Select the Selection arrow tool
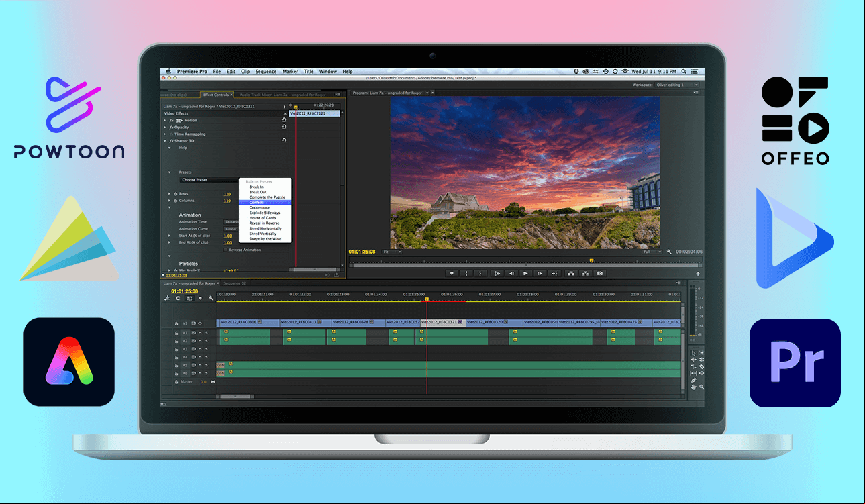 [x=694, y=353]
